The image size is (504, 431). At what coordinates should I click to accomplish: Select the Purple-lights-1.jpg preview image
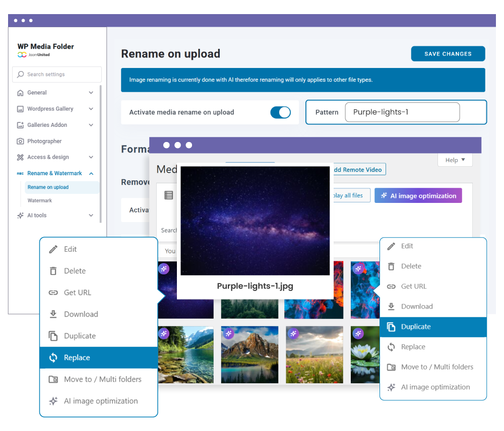click(256, 221)
